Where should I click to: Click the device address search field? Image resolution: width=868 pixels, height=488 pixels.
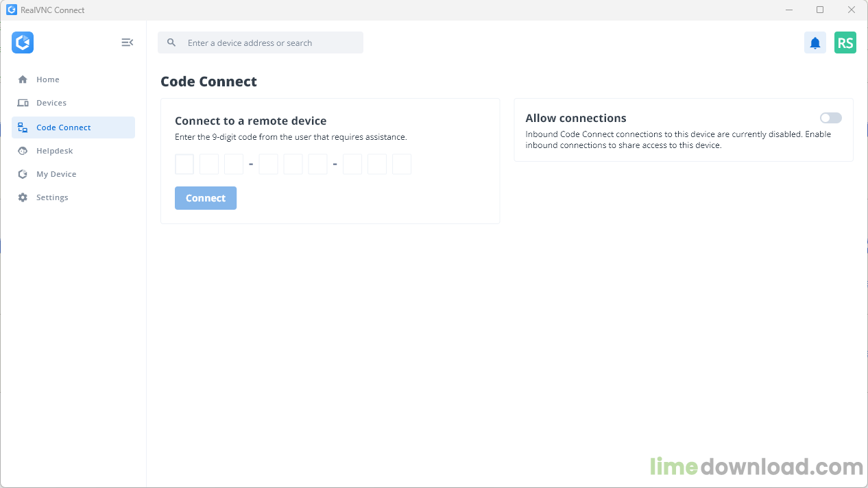[x=271, y=42]
